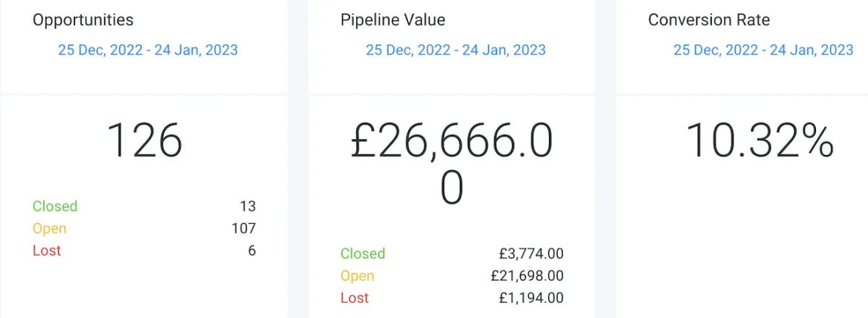868x318 pixels.
Task: Select the Closed label under Pipeline Value
Action: coord(363,254)
